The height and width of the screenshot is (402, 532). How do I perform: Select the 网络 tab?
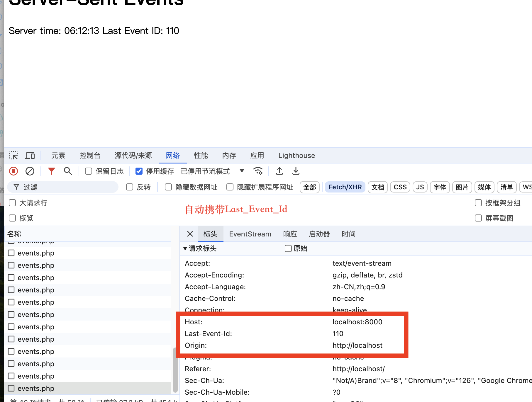[x=173, y=155]
